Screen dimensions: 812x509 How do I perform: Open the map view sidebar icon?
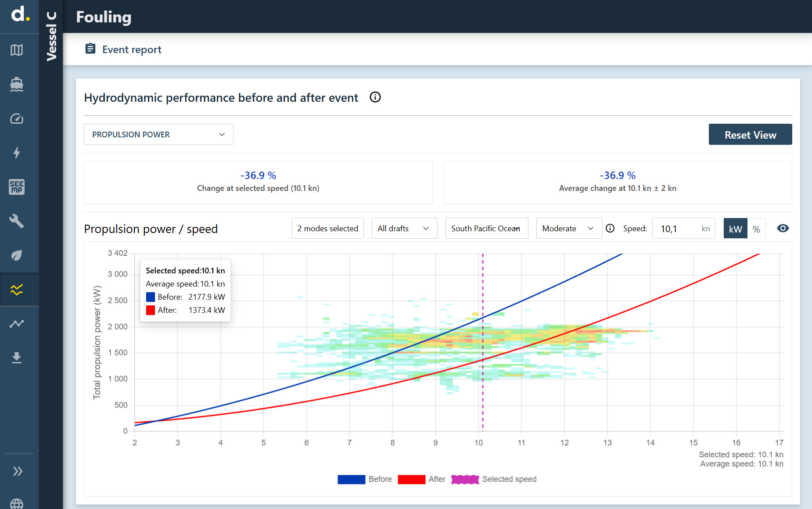17,50
